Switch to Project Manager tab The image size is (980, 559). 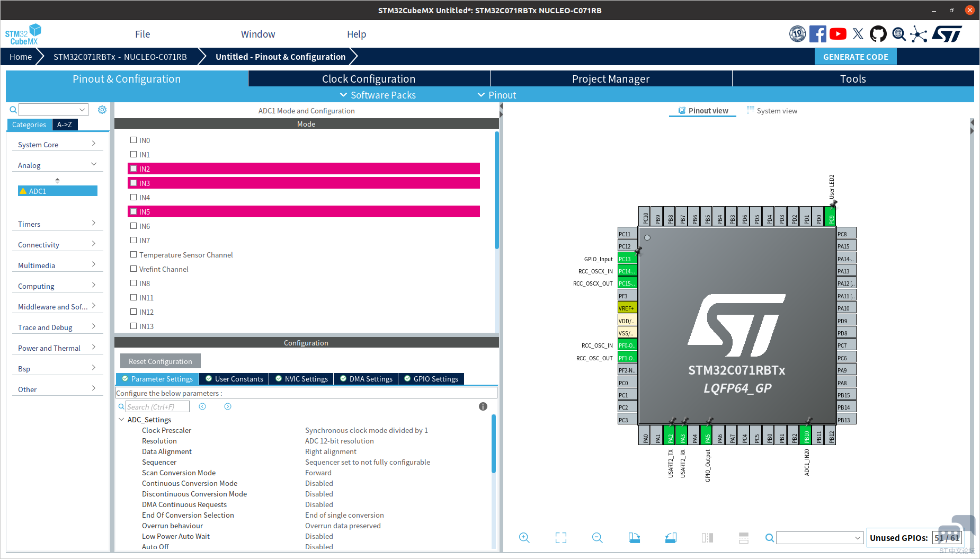(x=611, y=79)
